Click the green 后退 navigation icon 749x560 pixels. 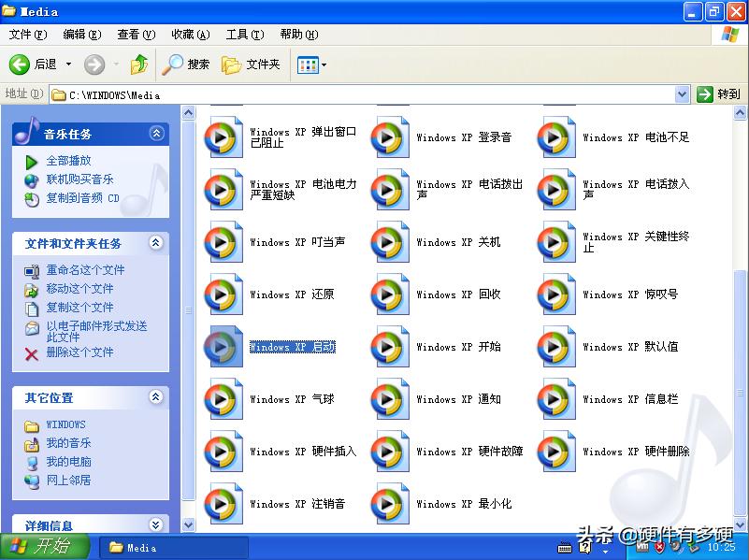coord(21,65)
